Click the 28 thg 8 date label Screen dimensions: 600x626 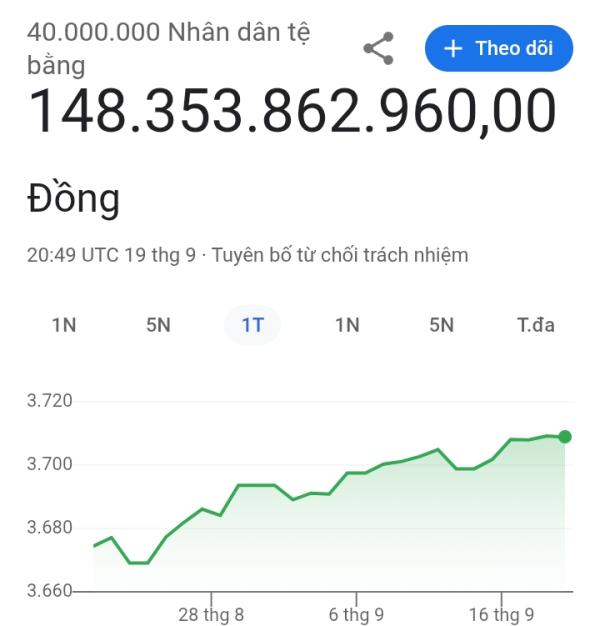tap(210, 614)
